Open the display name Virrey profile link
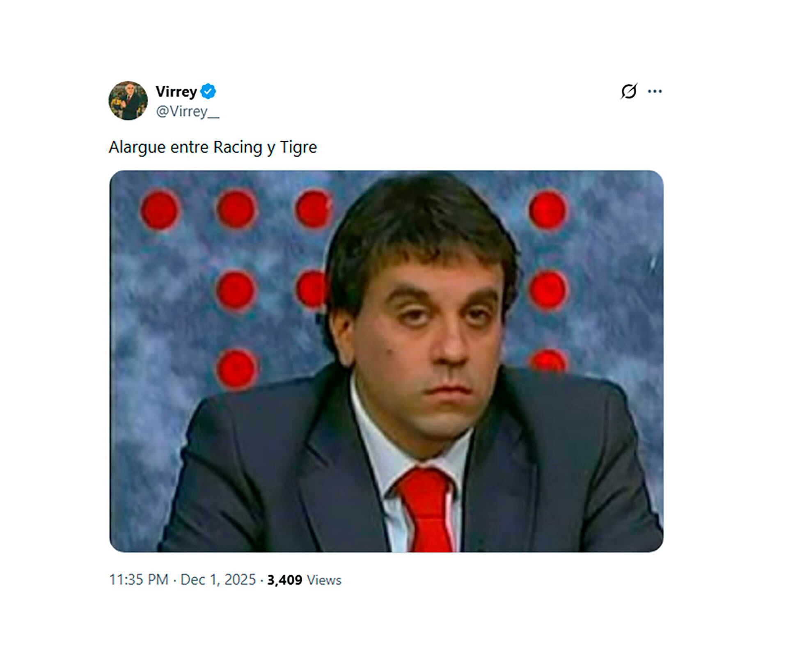The width and height of the screenshot is (788, 672). pyautogui.click(x=176, y=91)
